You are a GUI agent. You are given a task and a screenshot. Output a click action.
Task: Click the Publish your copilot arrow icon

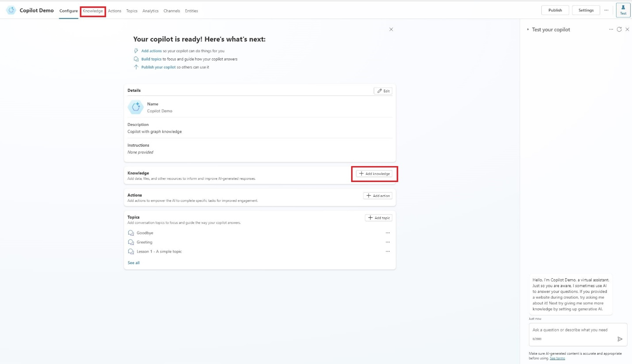136,67
